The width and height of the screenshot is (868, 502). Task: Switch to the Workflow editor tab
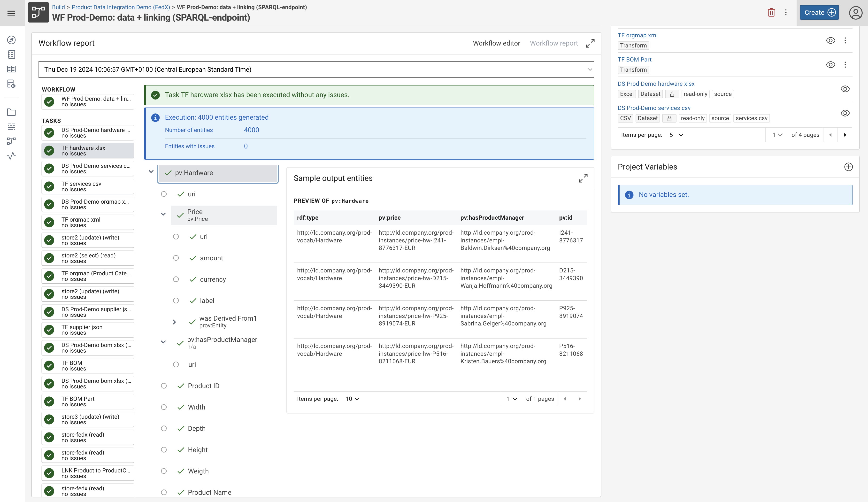496,43
